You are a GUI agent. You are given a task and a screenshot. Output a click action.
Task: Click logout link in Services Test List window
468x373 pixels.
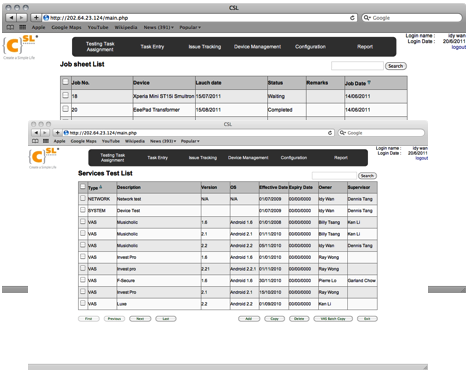pos(422,158)
